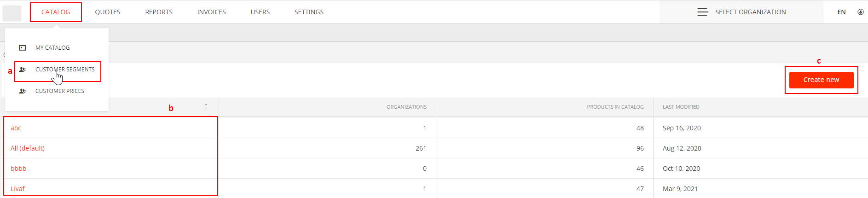Switch to Invoices

pyautogui.click(x=212, y=12)
